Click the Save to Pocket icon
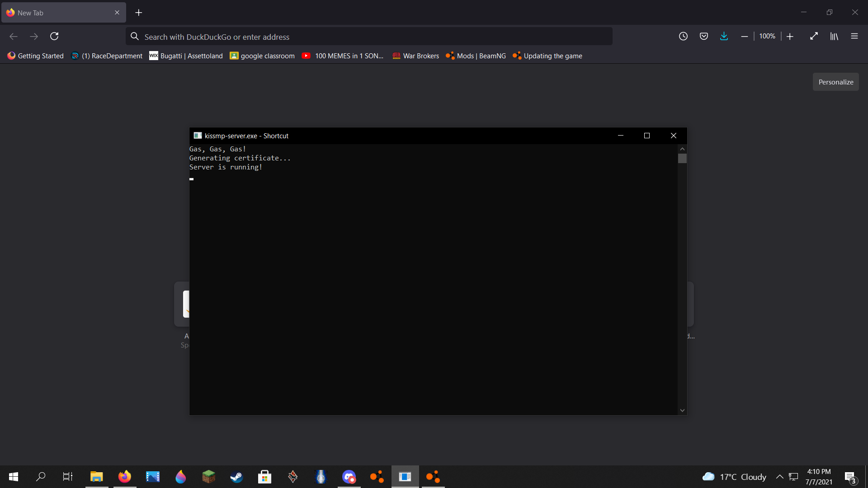Viewport: 868px width, 488px height. pyautogui.click(x=704, y=36)
